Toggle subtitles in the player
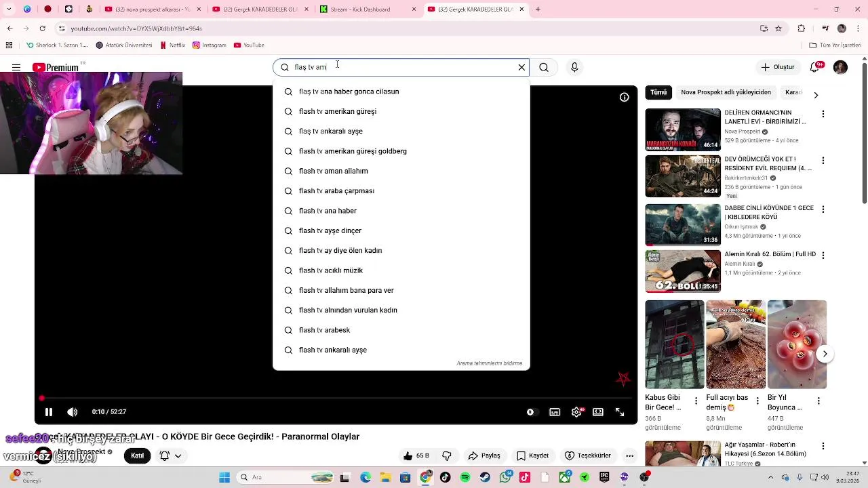868x488 pixels. tap(555, 411)
